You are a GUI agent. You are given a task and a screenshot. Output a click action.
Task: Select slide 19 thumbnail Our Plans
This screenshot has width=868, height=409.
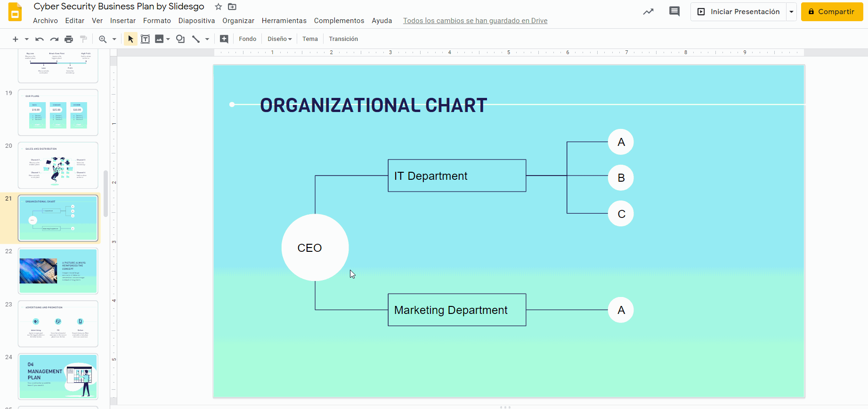(x=58, y=112)
